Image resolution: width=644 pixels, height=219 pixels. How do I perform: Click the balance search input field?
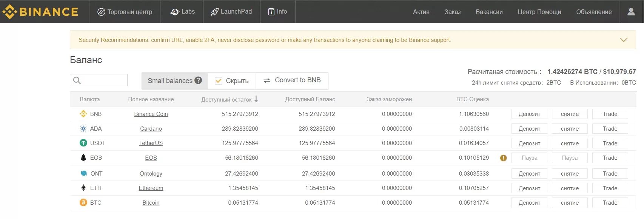(x=99, y=80)
